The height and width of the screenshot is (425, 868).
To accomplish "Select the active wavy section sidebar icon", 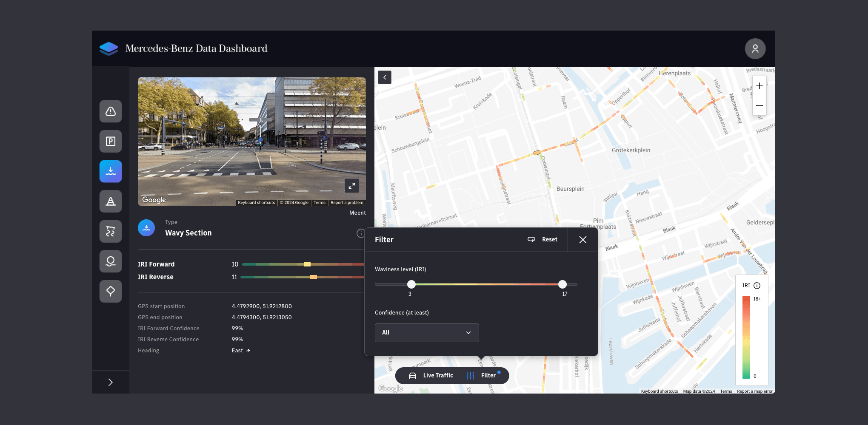I will pyautogui.click(x=111, y=171).
